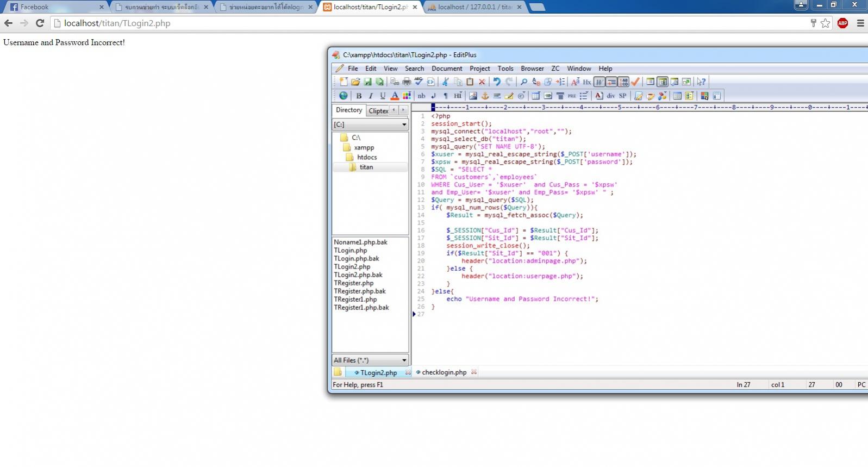This screenshot has width=868, height=467.
Task: Open Find with the magnifier icon
Action: point(524,82)
